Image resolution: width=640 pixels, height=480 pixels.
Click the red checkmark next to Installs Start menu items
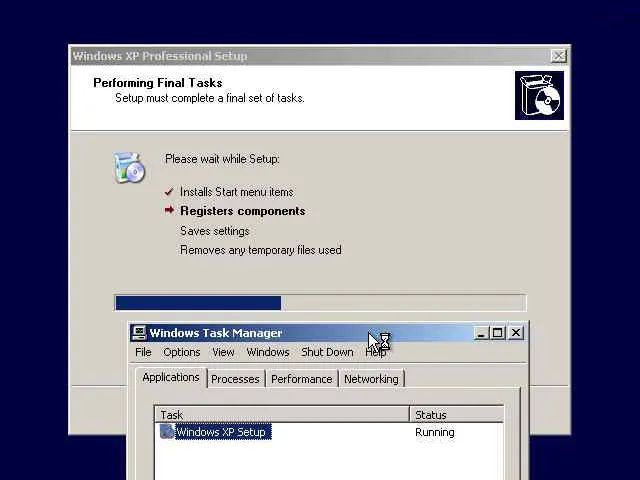[169, 192]
